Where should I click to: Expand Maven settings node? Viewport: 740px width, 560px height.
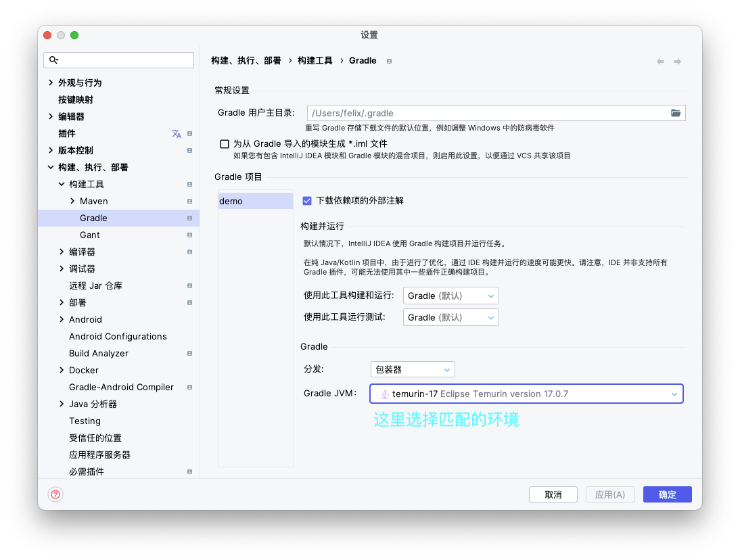coord(72,201)
